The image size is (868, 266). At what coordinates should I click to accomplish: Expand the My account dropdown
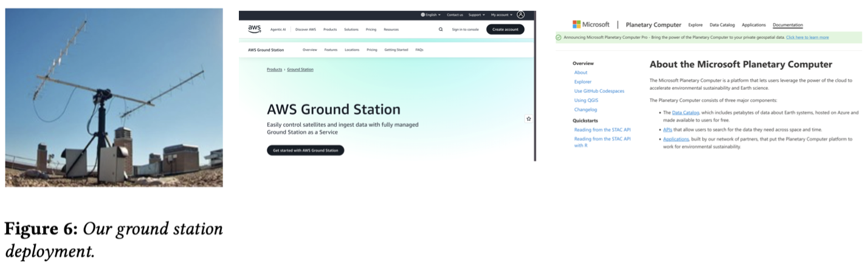point(501,15)
